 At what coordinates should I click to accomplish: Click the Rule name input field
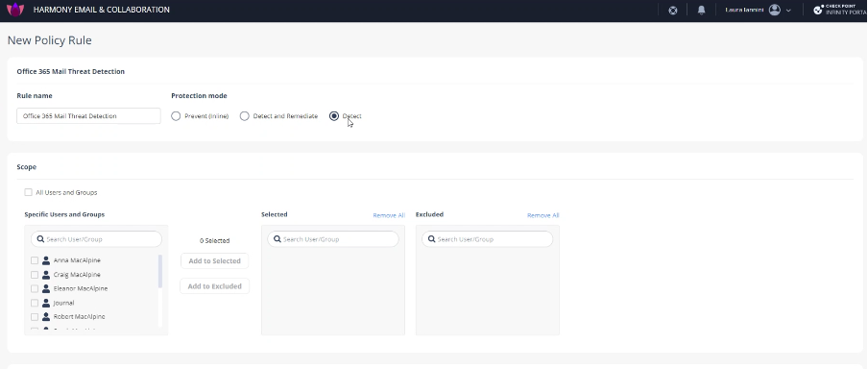[88, 116]
